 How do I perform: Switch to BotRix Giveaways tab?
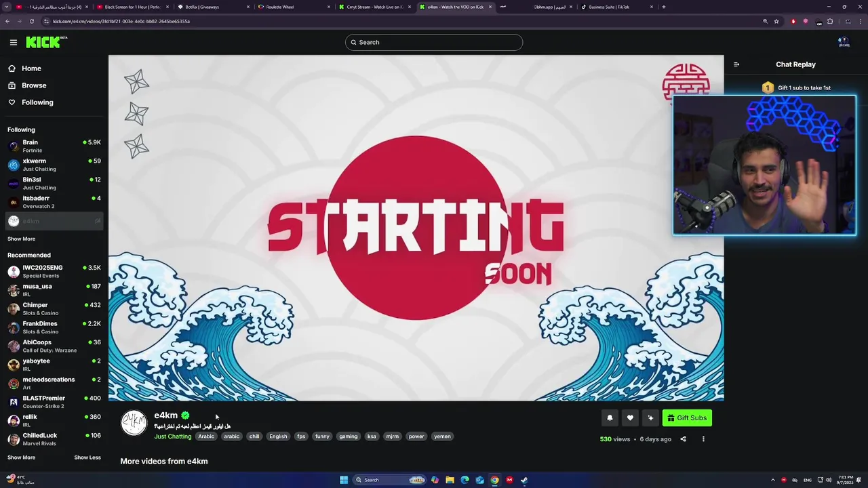click(212, 7)
